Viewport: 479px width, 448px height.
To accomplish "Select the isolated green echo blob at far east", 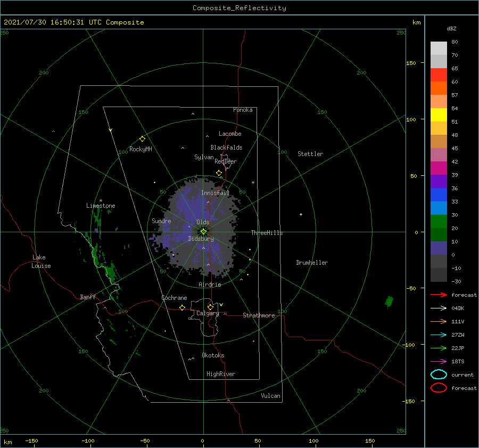I will [389, 302].
